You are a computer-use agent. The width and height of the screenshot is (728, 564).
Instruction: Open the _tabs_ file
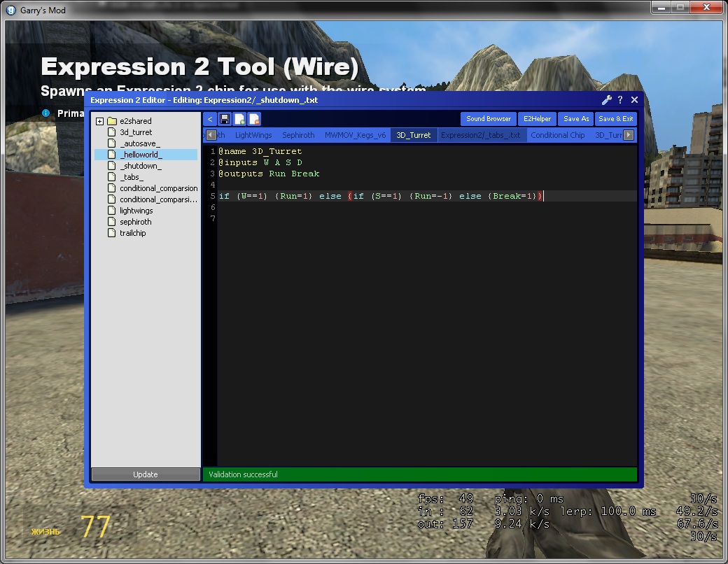tap(132, 177)
